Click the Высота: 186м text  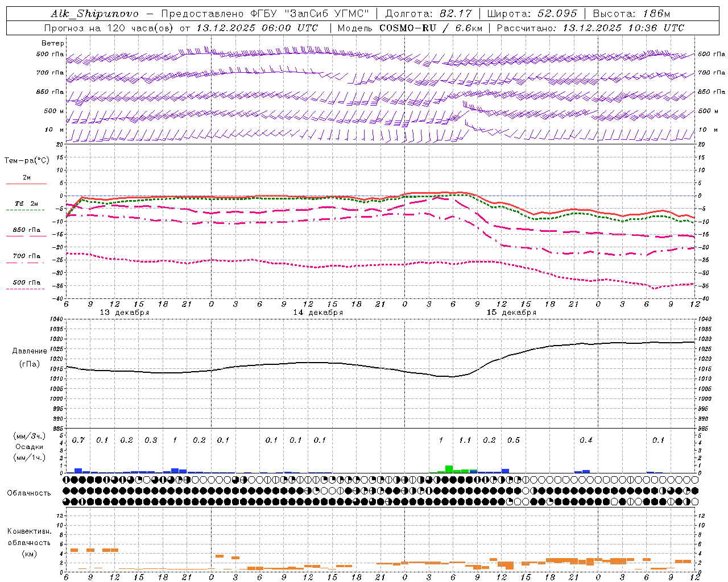631,14
